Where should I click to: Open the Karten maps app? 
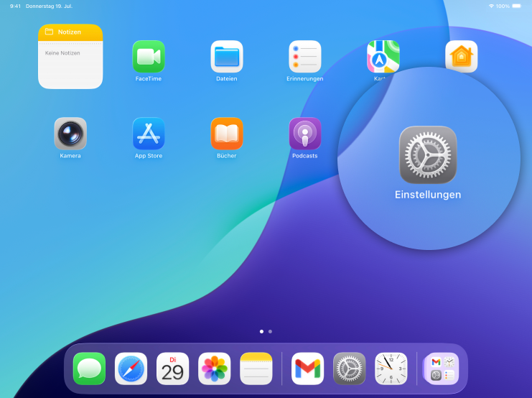pos(383,55)
